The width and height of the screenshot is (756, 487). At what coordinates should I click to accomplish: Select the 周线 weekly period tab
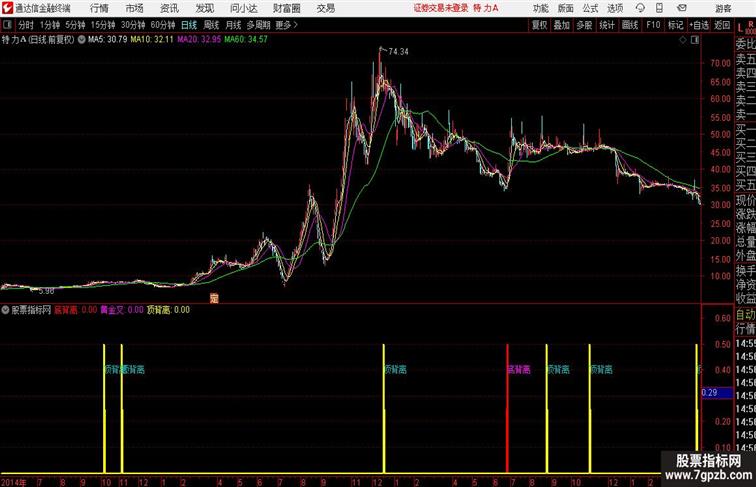pyautogui.click(x=211, y=25)
